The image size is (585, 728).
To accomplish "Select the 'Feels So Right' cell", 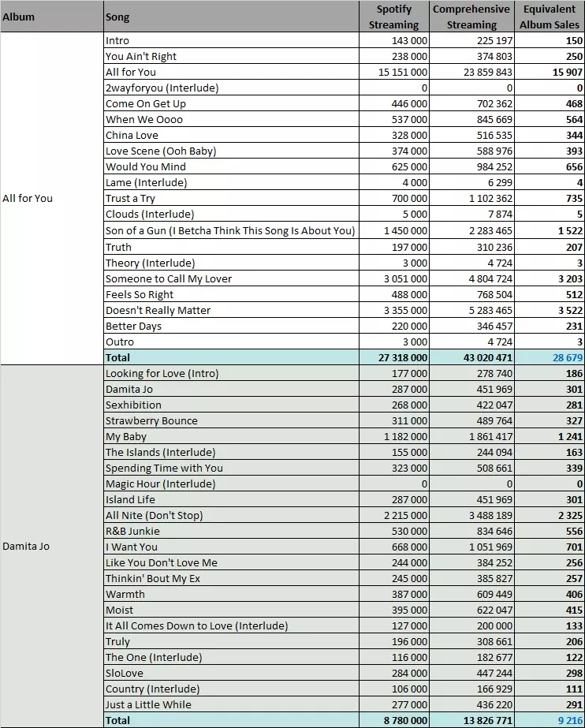I will point(231,294).
